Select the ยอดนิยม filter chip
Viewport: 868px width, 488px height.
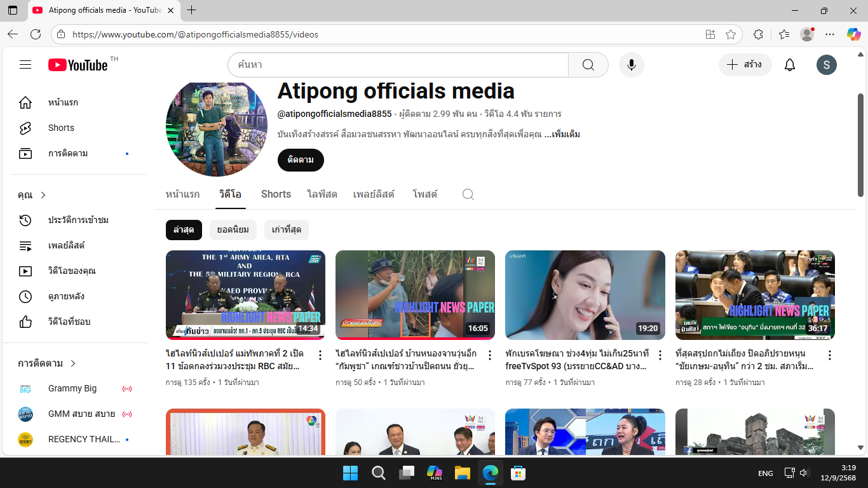(233, 230)
